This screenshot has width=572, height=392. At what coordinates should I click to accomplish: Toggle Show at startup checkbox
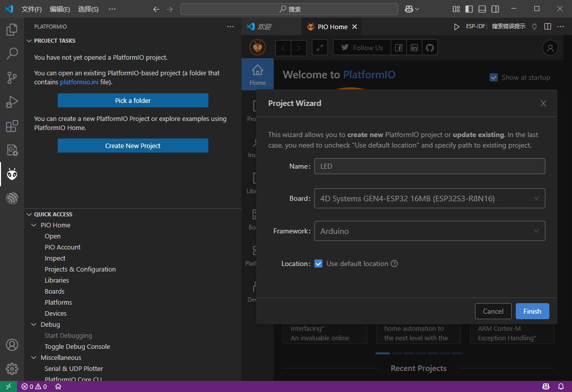[x=494, y=77]
